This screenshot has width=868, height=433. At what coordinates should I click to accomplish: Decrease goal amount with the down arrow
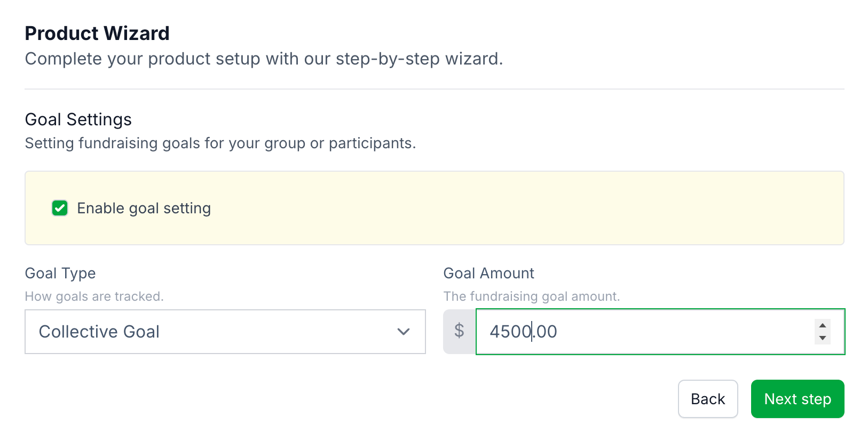pyautogui.click(x=823, y=338)
